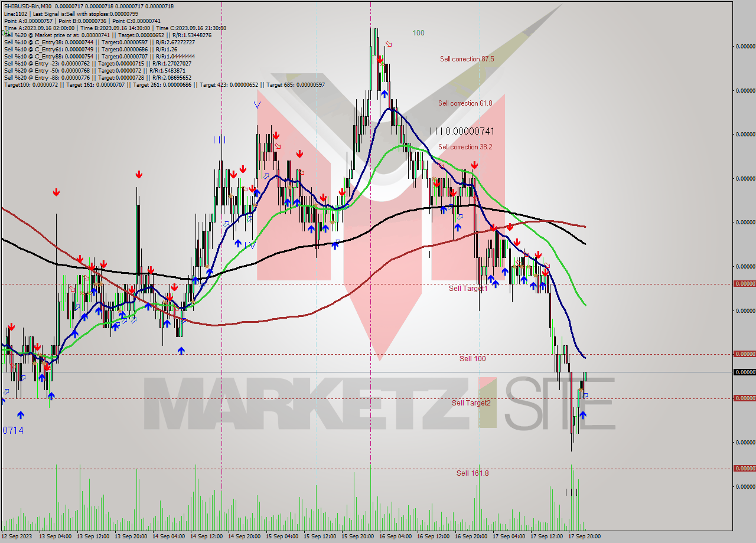Screen dimensions: 756x543
Task: Click '16 Sep 04:00' on the time axis
Action: pos(396,537)
